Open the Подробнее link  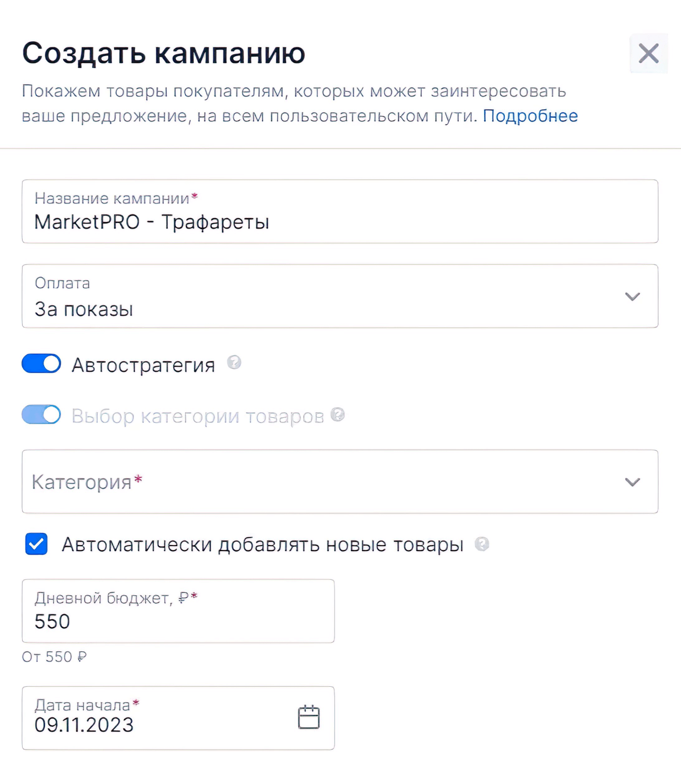click(530, 116)
